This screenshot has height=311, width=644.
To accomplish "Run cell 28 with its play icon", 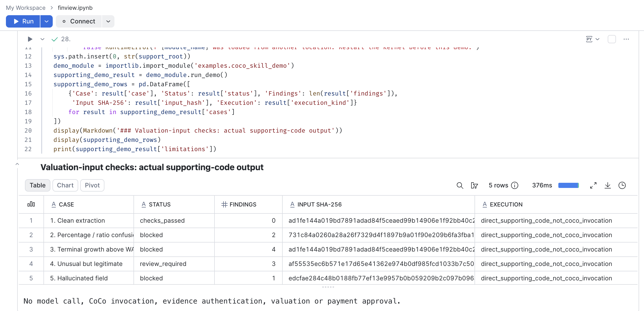I will [30, 39].
